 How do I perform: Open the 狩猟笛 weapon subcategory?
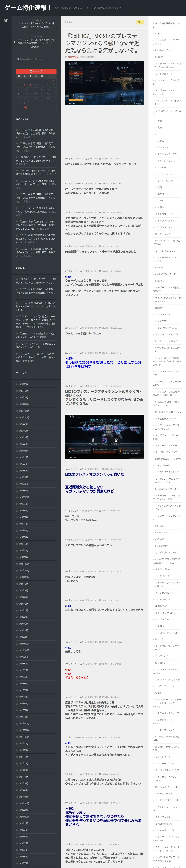click(161, 208)
